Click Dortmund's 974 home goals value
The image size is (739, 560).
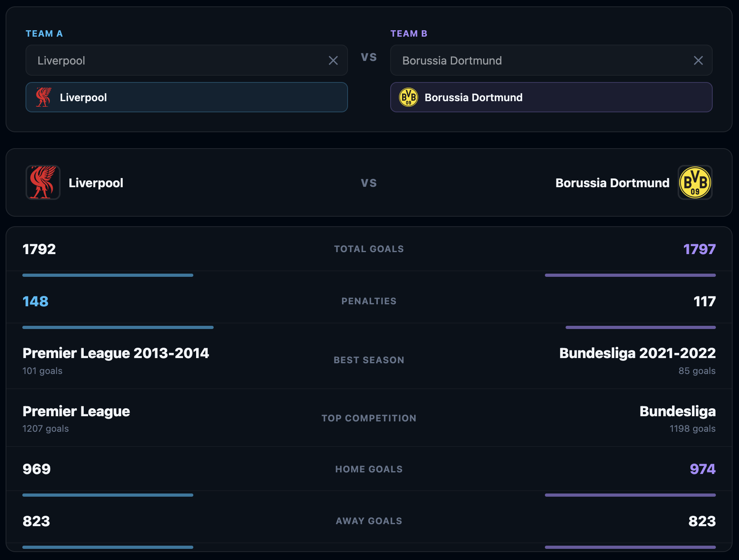pos(703,469)
